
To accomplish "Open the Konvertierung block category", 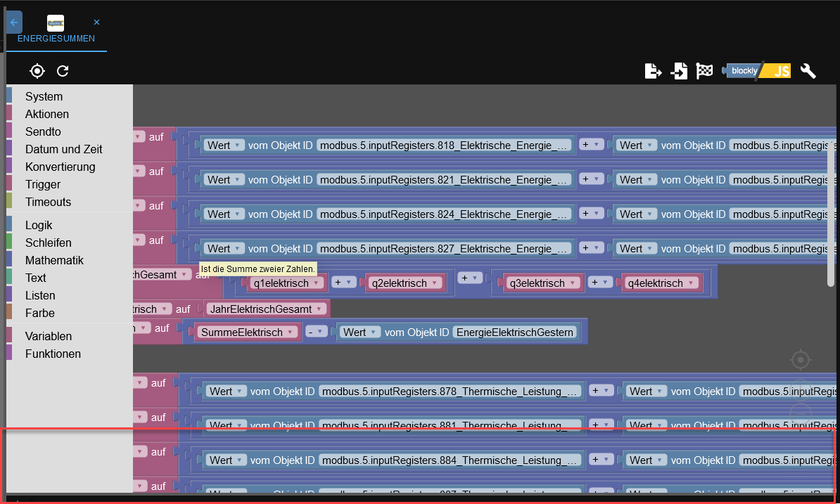I will click(60, 167).
